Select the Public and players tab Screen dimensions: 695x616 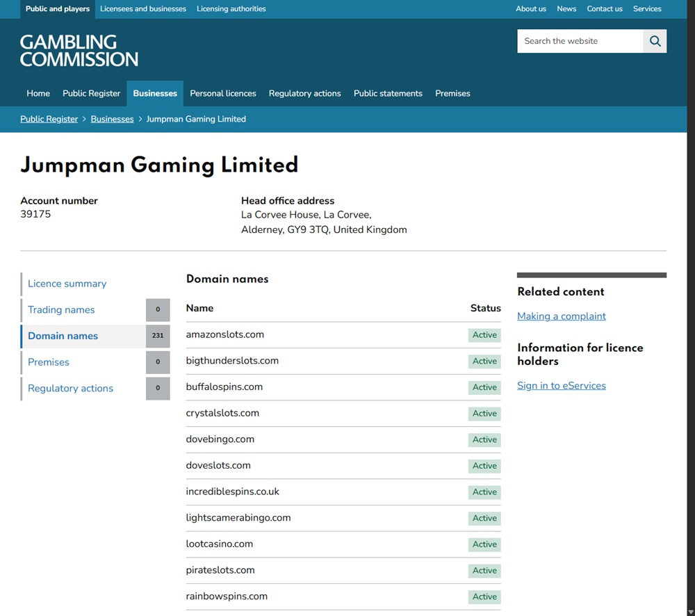point(58,9)
